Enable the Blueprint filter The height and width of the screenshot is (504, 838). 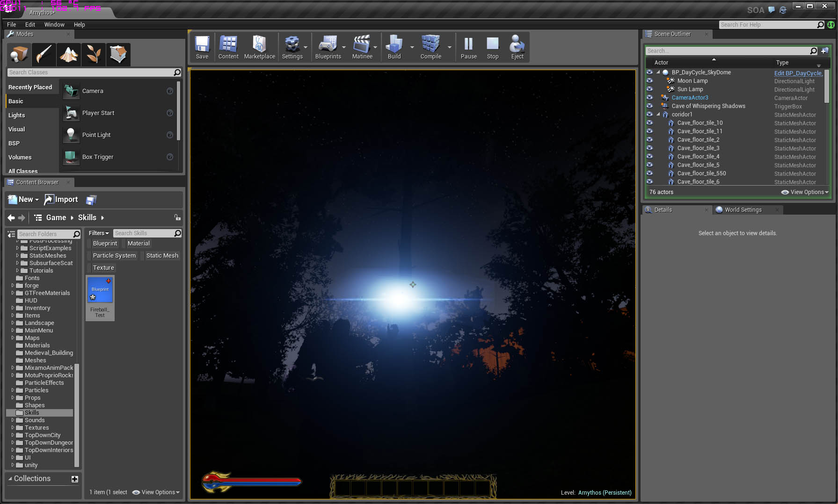click(105, 244)
